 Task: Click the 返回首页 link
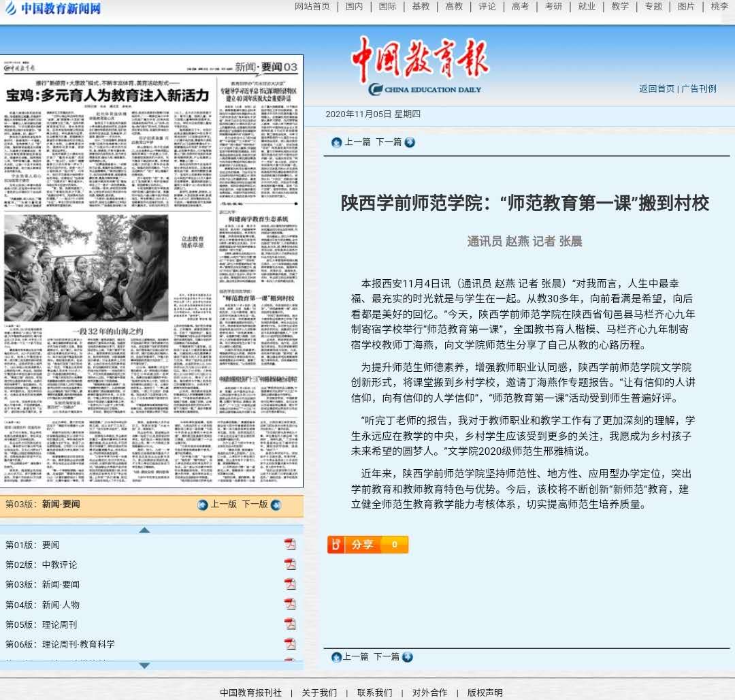click(x=656, y=89)
